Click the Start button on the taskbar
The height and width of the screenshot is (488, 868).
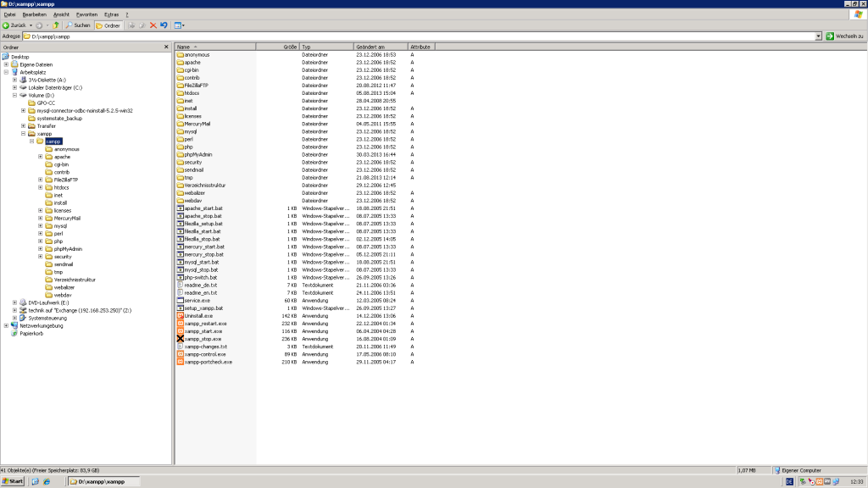coord(12,482)
